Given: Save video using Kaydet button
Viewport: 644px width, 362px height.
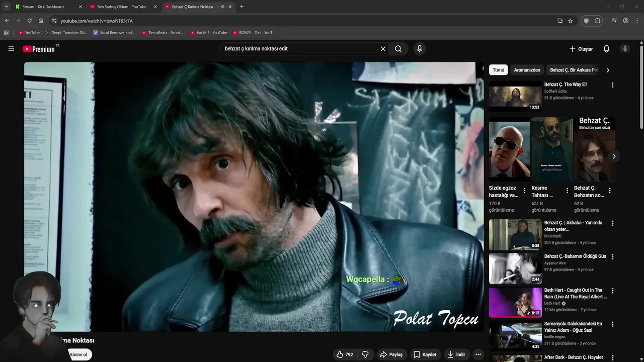Looking at the screenshot, I should click(425, 354).
